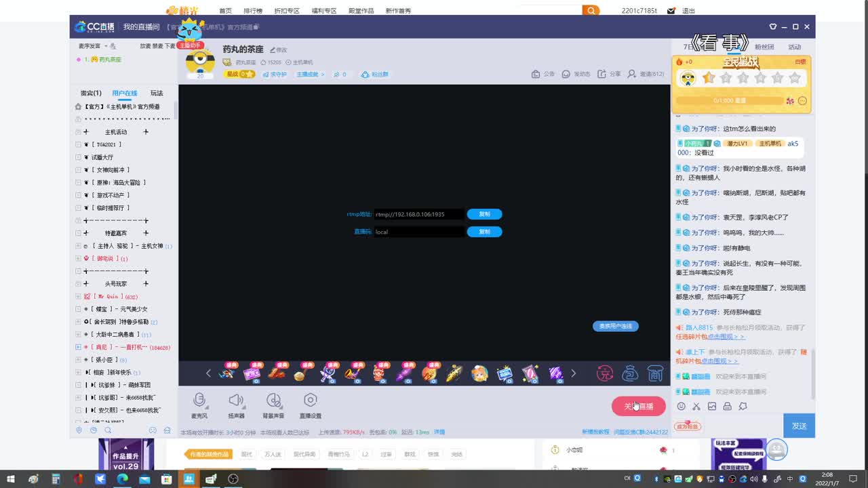
Task: Click the location pin icon below channel list
Action: tap(79, 430)
